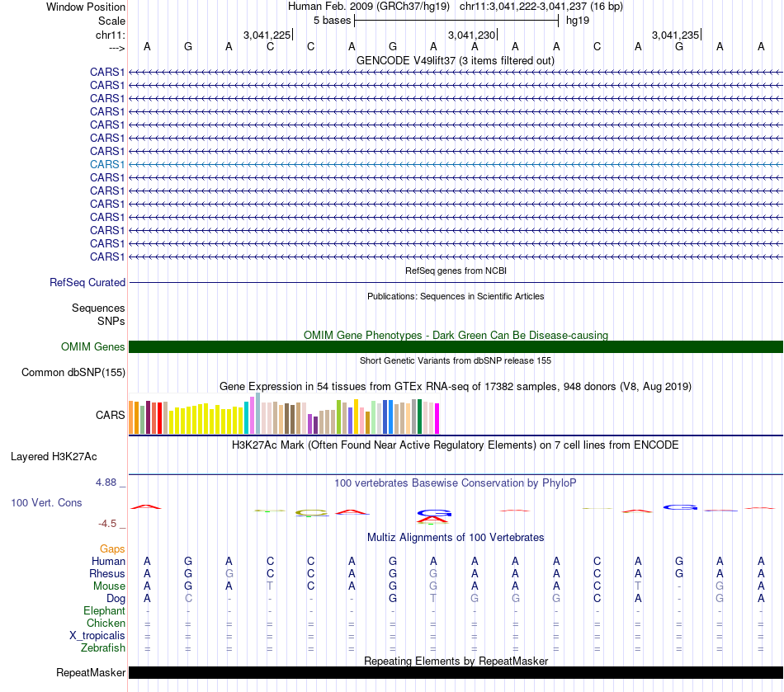Screen dimensions: 784x692
Task: Click the black RepeatMasker bar
Action: coord(456,672)
